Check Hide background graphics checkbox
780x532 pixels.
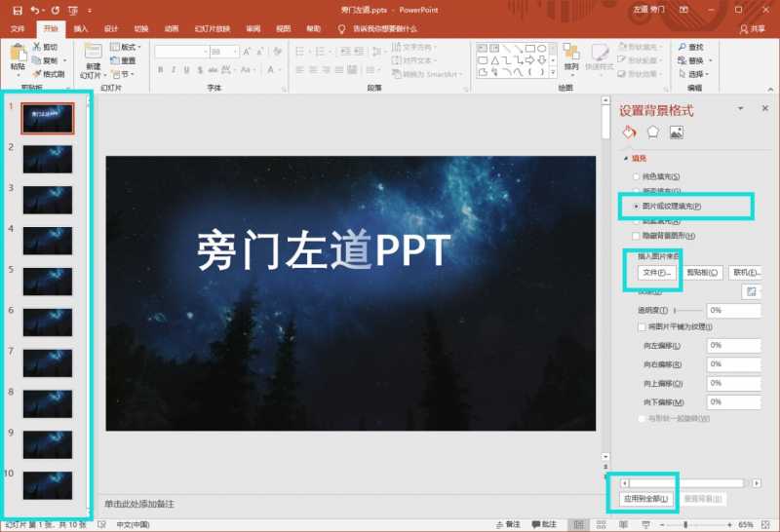(x=636, y=236)
